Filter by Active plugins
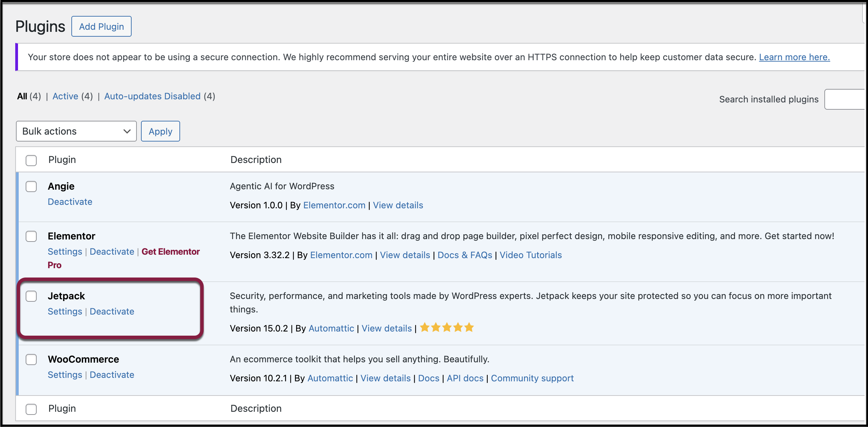Screen dimensions: 868x427 [x=65, y=96]
